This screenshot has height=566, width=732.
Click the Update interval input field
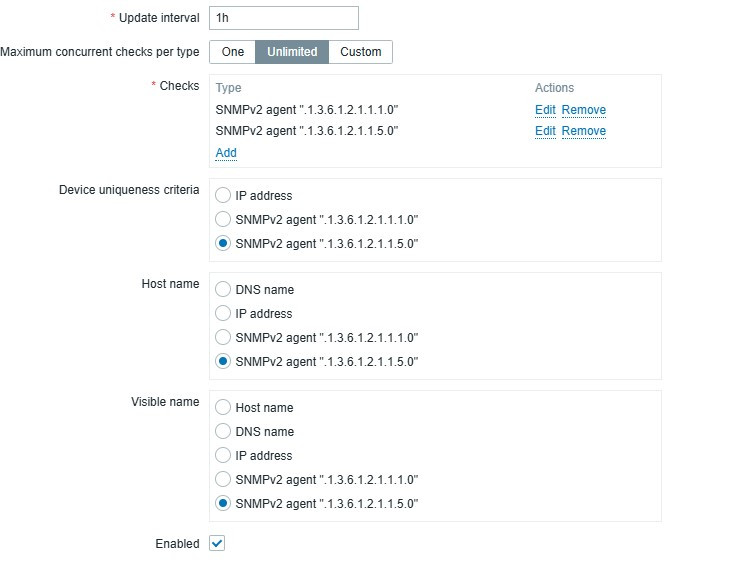tap(283, 18)
